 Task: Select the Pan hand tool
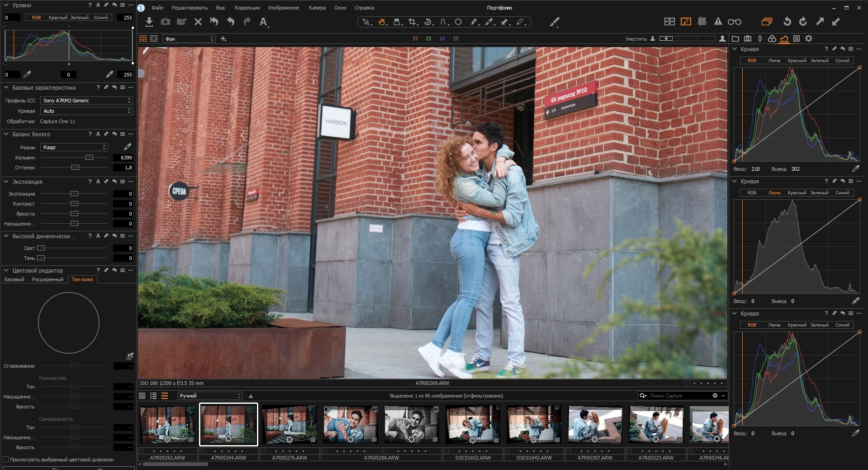382,22
